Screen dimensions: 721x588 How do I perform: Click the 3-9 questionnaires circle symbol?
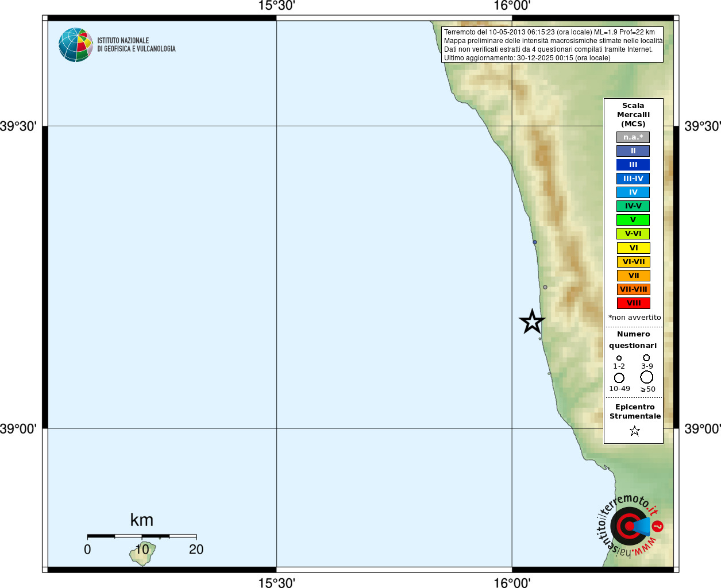click(646, 357)
